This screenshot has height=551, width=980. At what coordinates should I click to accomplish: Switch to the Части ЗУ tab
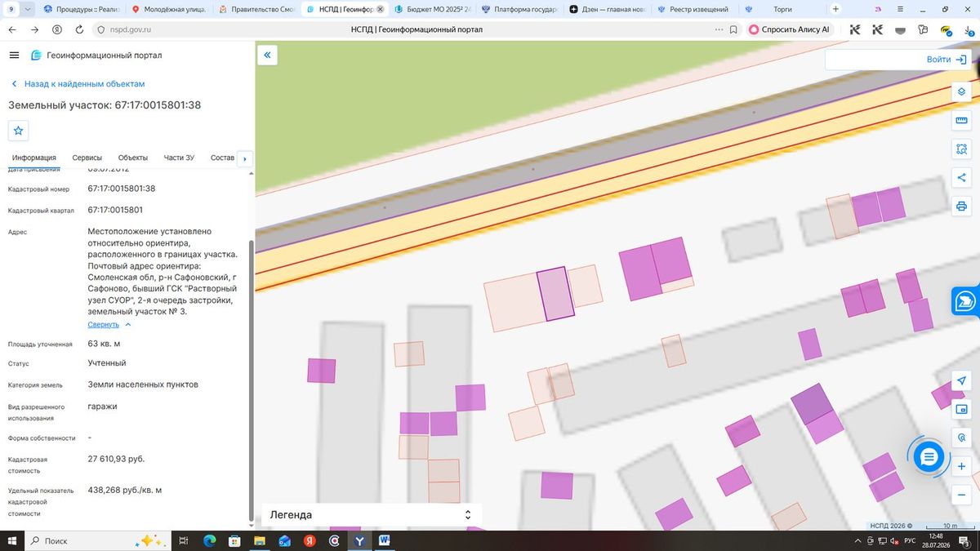pyautogui.click(x=179, y=158)
